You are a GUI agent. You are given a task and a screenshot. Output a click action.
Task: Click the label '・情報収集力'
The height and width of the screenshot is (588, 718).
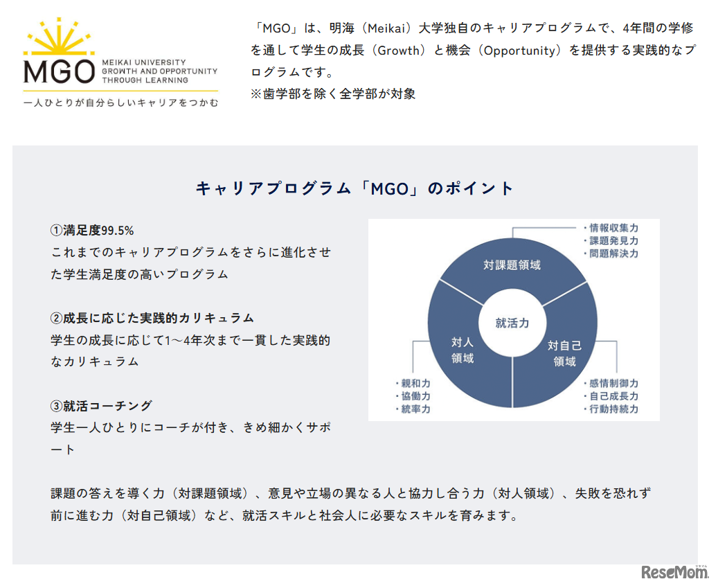610,228
